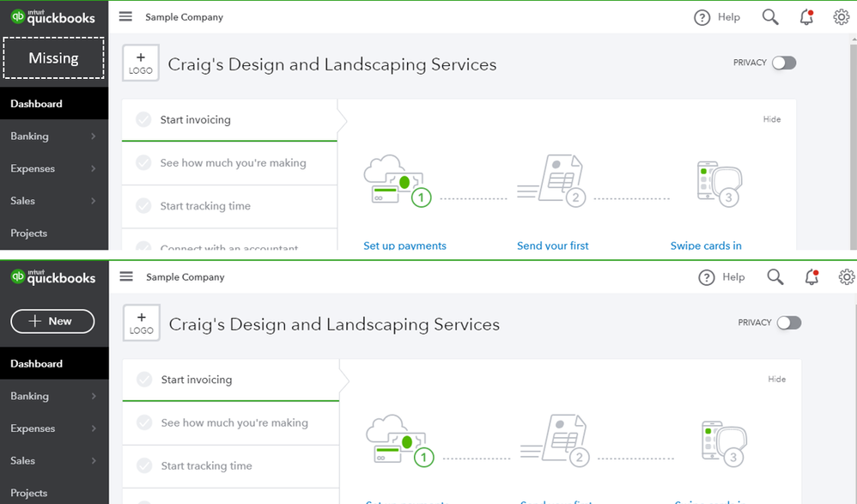Screen dimensions: 857x504
Task: Select See how much you're making row, upper screenshot
Action: (229, 163)
